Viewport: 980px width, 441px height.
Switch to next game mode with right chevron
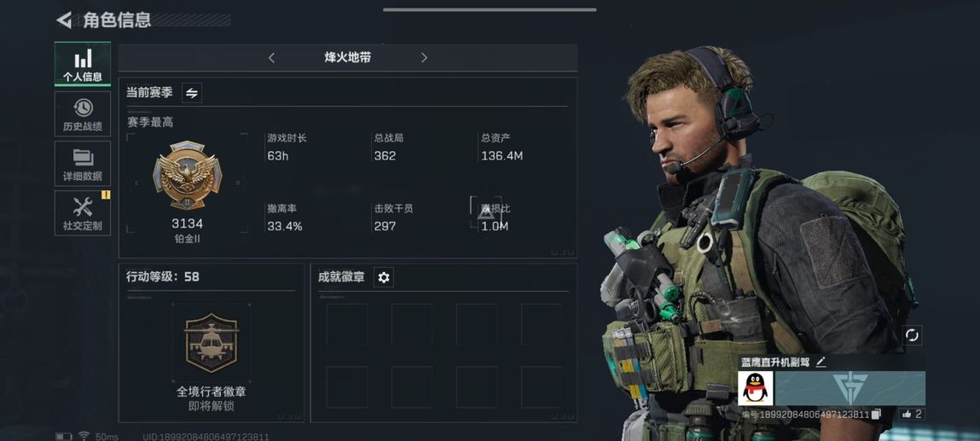pyautogui.click(x=424, y=58)
